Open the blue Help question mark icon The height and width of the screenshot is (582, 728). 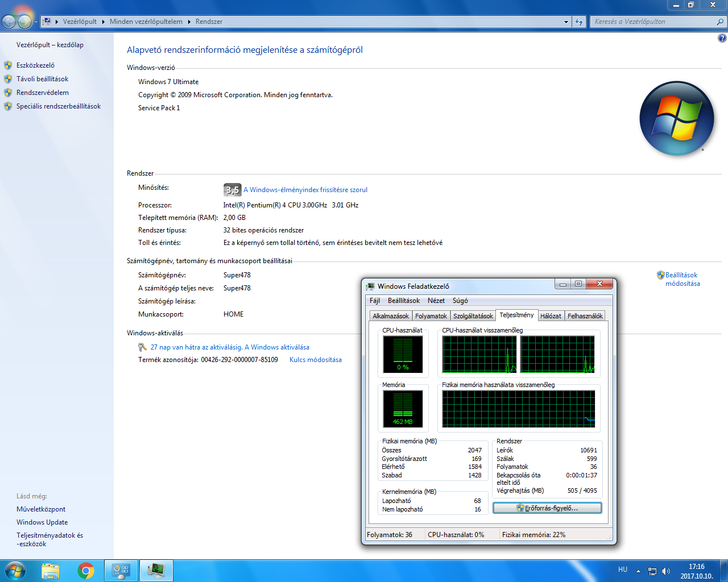click(x=722, y=38)
